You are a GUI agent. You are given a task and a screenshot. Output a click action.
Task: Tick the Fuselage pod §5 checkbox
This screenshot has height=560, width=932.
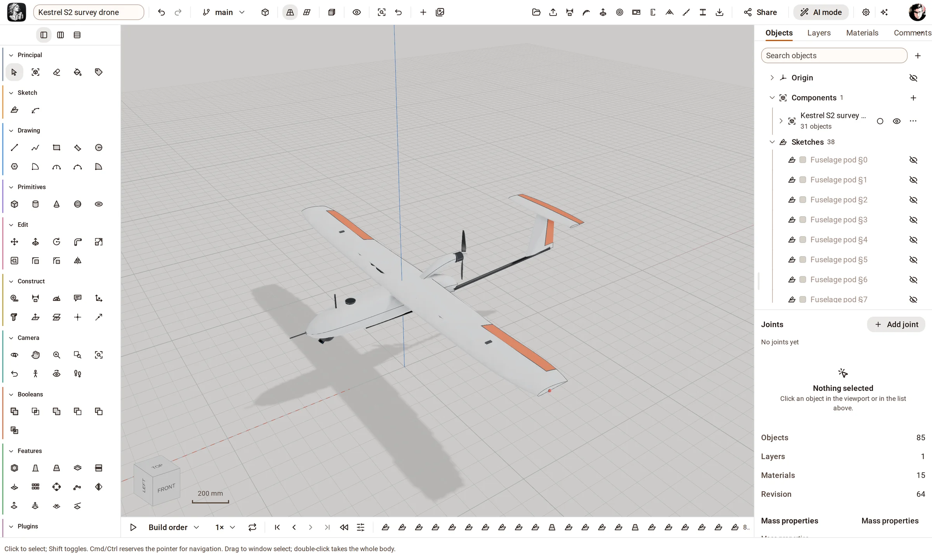pos(803,260)
